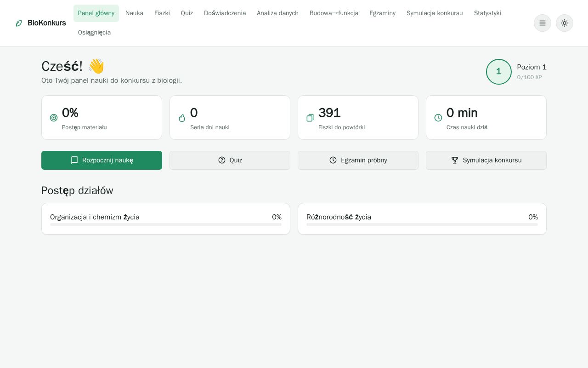
Task: Click the Różnorodność życia progress bar
Action: point(422,224)
